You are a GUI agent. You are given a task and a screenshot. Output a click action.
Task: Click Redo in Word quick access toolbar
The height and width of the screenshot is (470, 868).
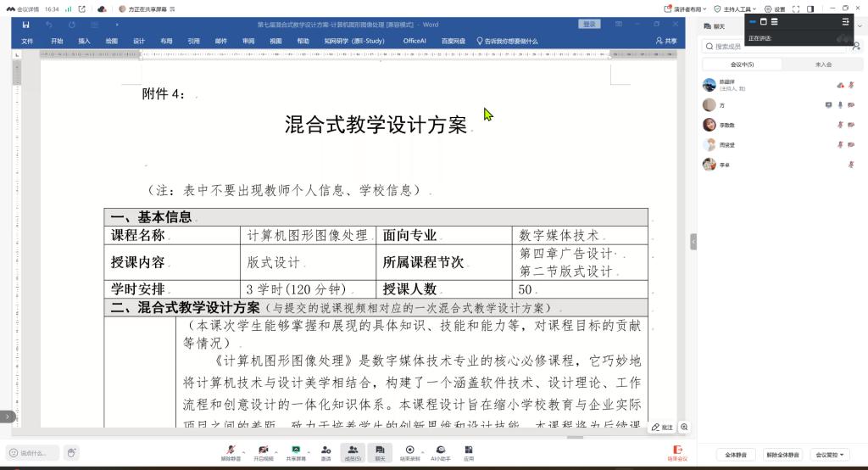72,25
